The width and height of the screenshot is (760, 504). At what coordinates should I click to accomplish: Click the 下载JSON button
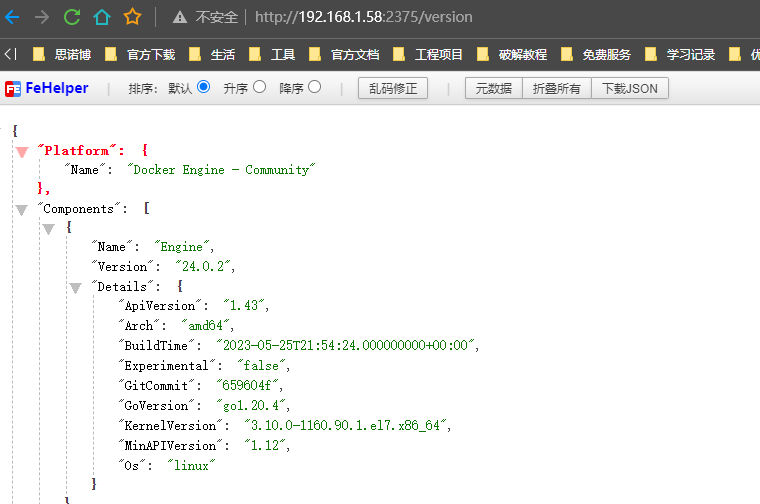click(630, 89)
